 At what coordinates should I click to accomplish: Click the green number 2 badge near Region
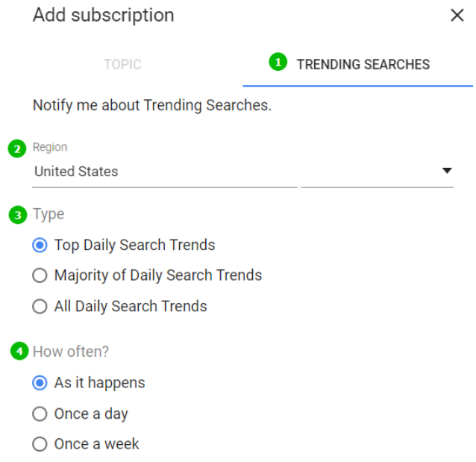click(17, 149)
